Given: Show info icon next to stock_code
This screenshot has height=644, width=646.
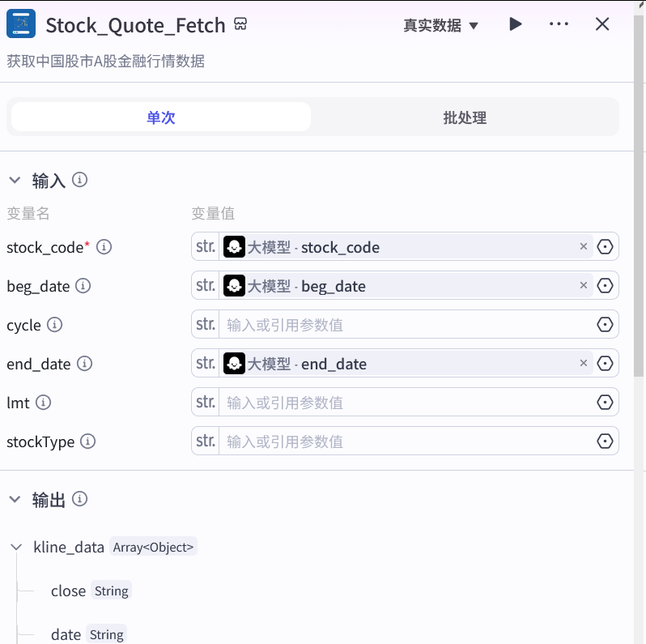Looking at the screenshot, I should tap(104, 247).
